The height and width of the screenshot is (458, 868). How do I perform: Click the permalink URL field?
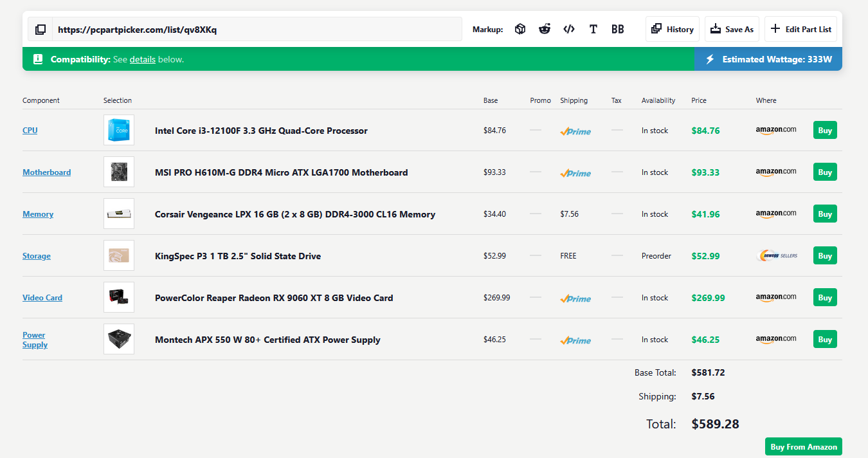pos(257,30)
